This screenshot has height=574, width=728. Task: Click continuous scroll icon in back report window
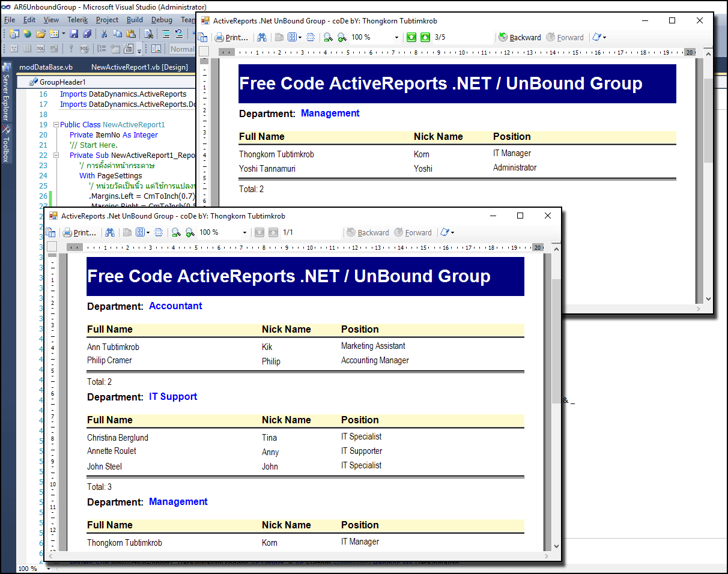click(x=311, y=37)
